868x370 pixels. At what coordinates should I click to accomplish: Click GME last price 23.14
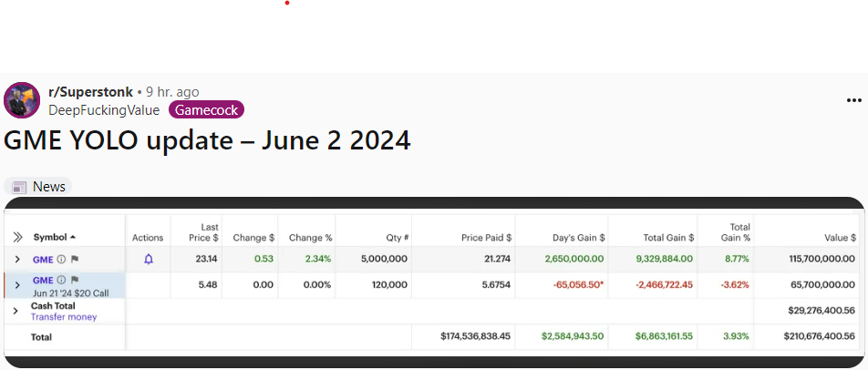coord(206,259)
